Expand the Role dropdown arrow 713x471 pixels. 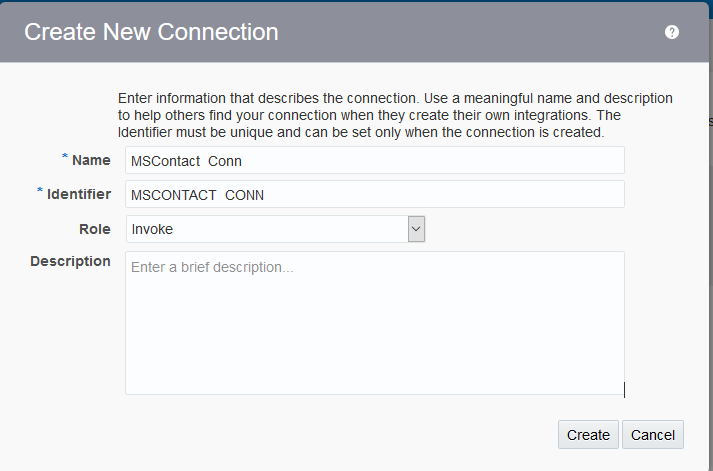(x=417, y=229)
